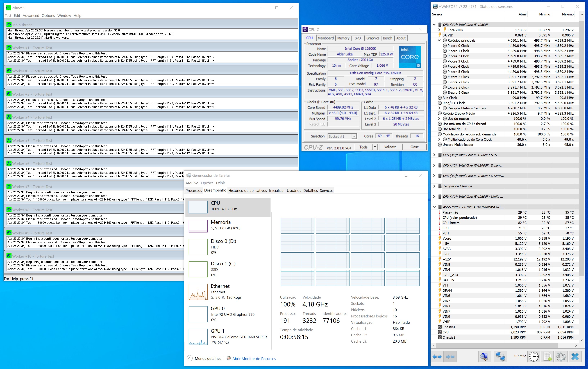
Task: Click the expand-layout arrows icon in HWiNFO toolbar
Action: tap(437, 357)
